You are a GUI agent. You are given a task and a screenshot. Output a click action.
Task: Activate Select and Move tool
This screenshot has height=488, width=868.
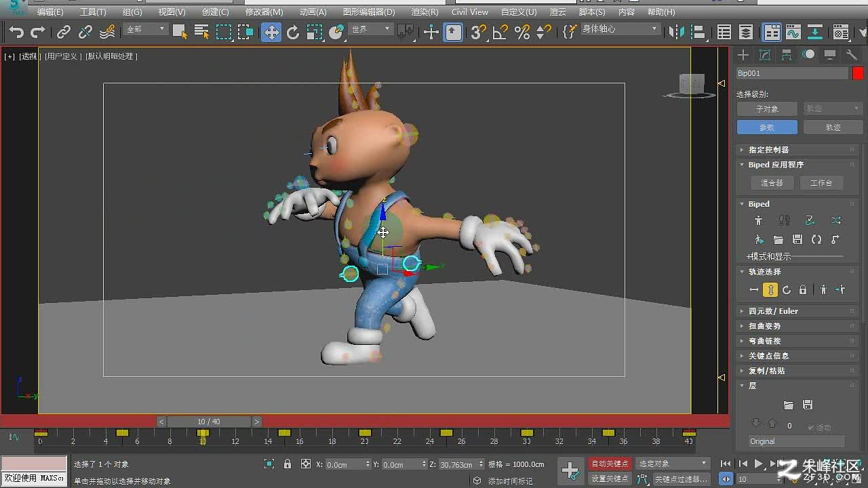coord(271,32)
